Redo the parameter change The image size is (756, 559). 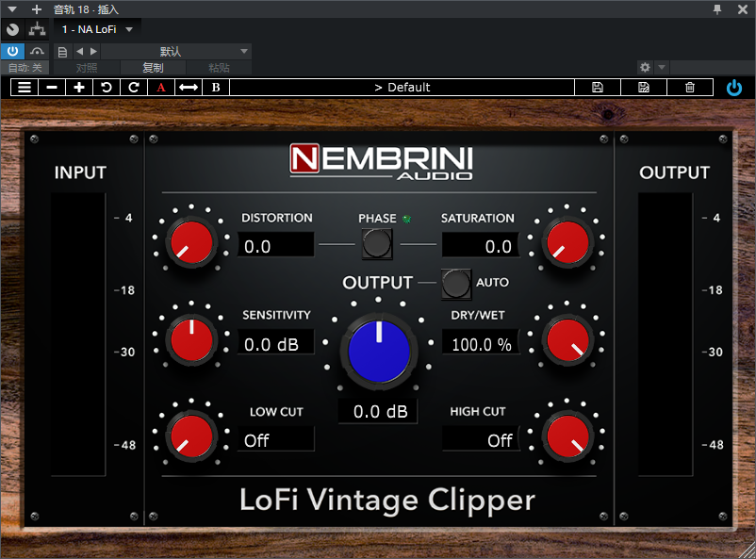(x=134, y=88)
